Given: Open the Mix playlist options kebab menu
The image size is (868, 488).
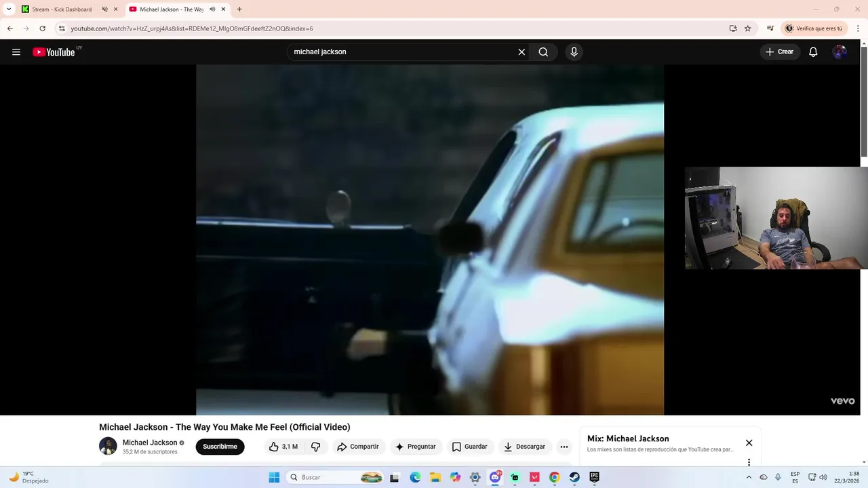Looking at the screenshot, I should click(x=749, y=462).
